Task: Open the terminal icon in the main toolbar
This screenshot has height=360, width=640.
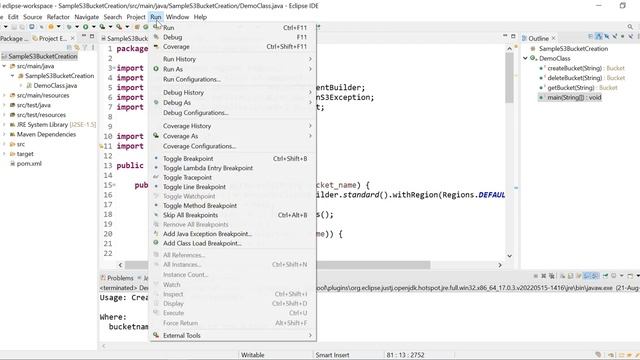Action: (31, 27)
